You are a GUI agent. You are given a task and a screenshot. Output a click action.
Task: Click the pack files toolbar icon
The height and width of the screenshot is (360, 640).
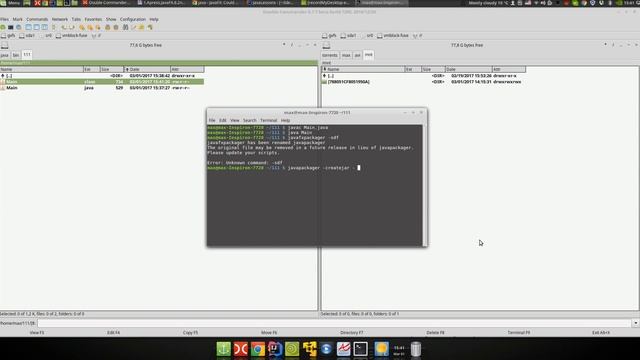point(108,27)
